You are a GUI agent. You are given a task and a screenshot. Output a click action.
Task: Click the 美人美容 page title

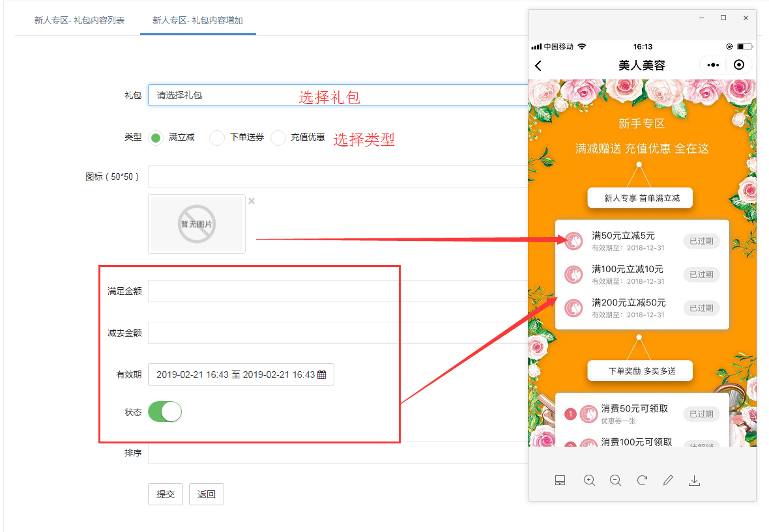point(641,65)
